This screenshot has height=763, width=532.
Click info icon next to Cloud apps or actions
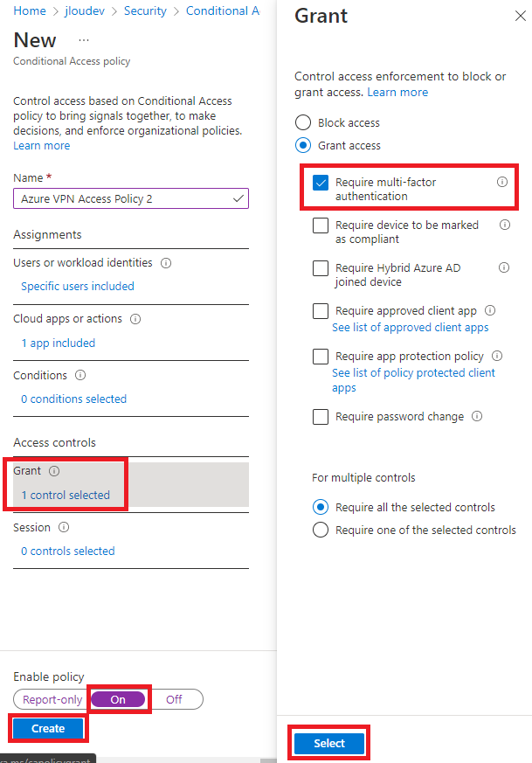click(x=135, y=319)
